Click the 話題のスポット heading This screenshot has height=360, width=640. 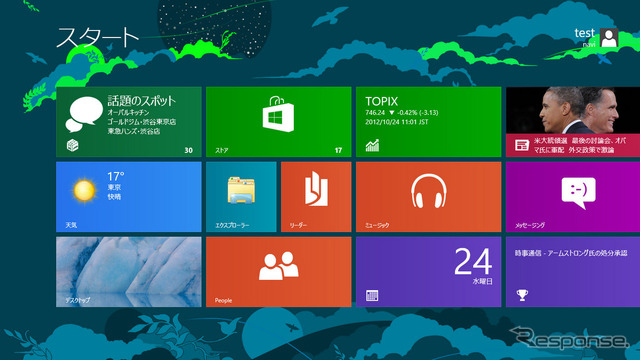click(142, 100)
